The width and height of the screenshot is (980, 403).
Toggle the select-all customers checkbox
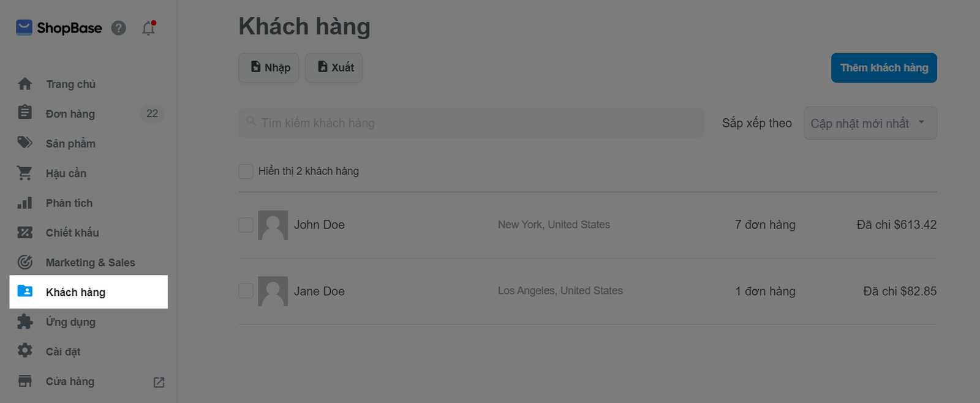(246, 171)
